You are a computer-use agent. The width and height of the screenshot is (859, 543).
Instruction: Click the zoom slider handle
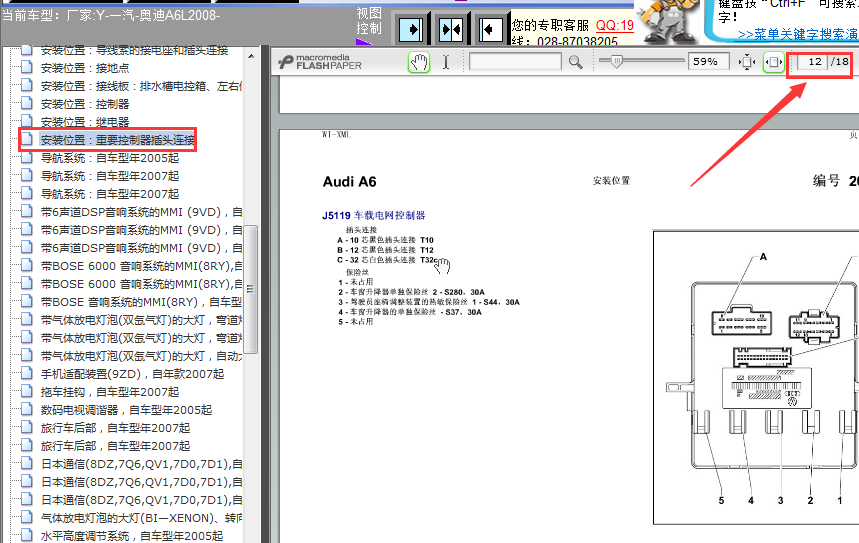click(x=616, y=61)
